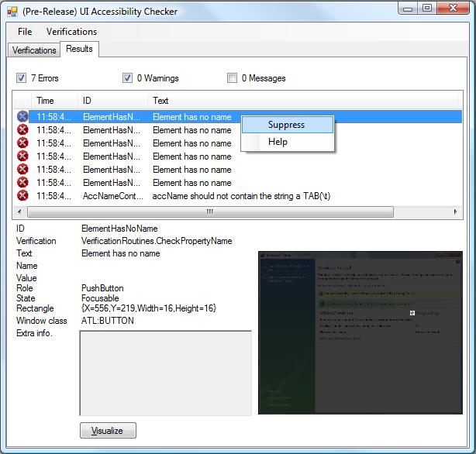This screenshot has width=476, height=454.
Task: Click inside the Extra info text box
Action: point(166,373)
